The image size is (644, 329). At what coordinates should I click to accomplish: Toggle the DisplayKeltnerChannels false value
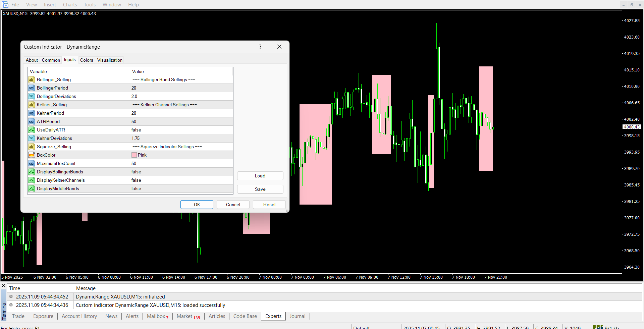click(x=181, y=180)
